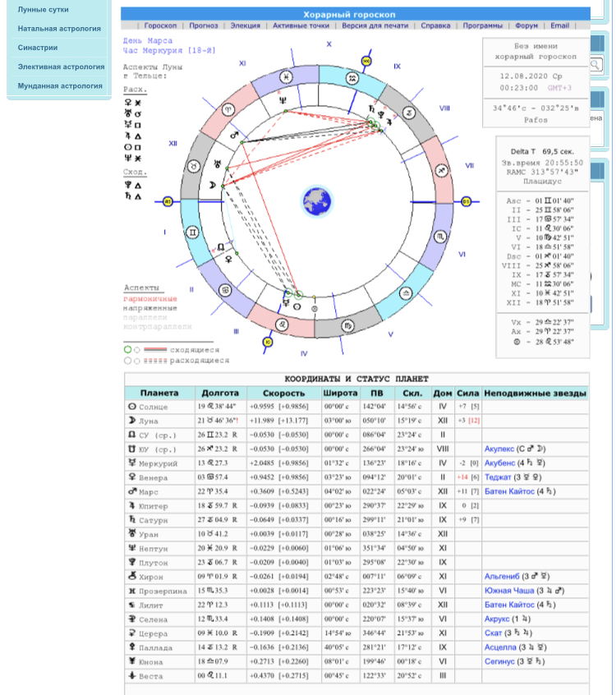Go to Лунные сутки in sidebar

pyautogui.click(x=43, y=9)
